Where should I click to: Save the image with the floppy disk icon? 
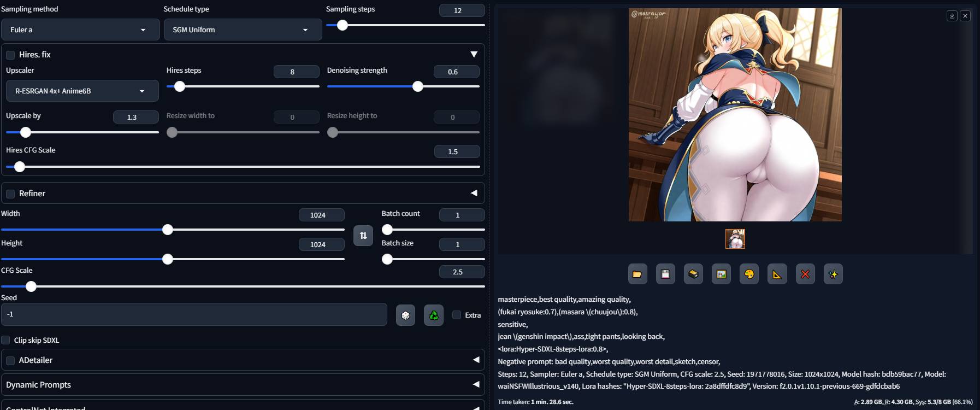pos(665,274)
